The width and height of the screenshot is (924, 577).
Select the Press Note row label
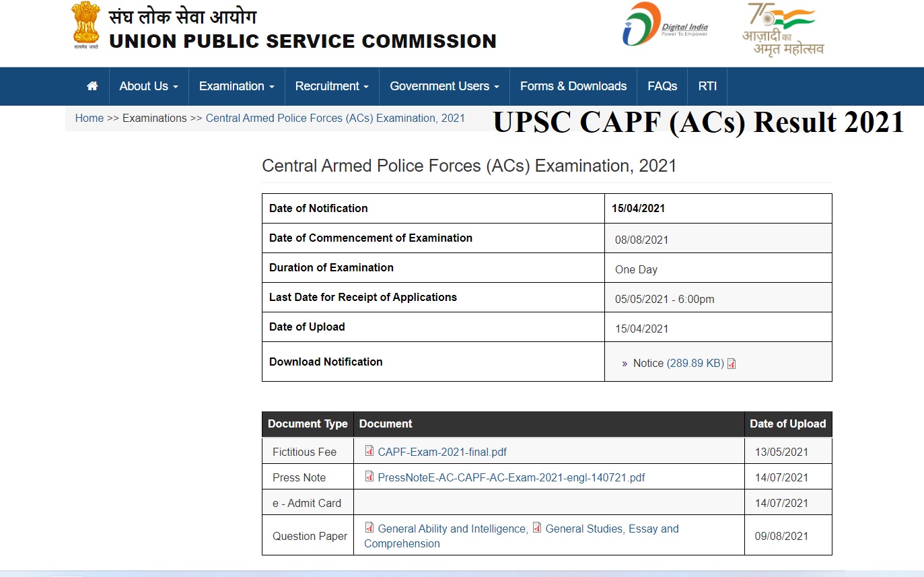click(299, 478)
